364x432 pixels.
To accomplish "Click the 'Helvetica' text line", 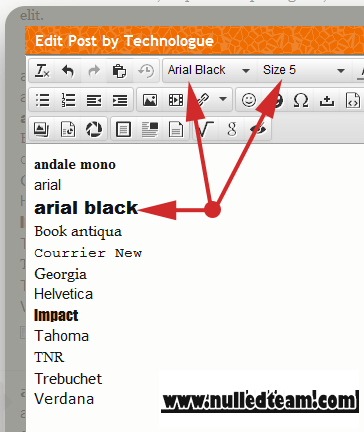I will click(x=64, y=294).
